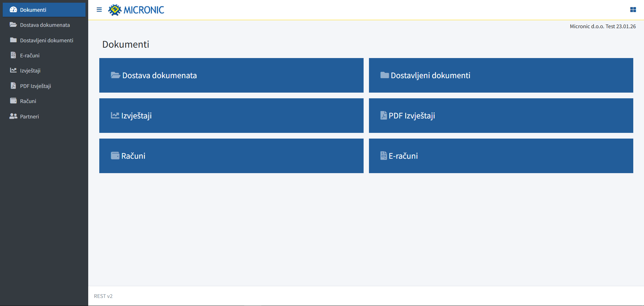Viewport: 644px width, 306px height.
Task: Select Dokumenti dashboard icon in sidebar
Action: [13, 10]
